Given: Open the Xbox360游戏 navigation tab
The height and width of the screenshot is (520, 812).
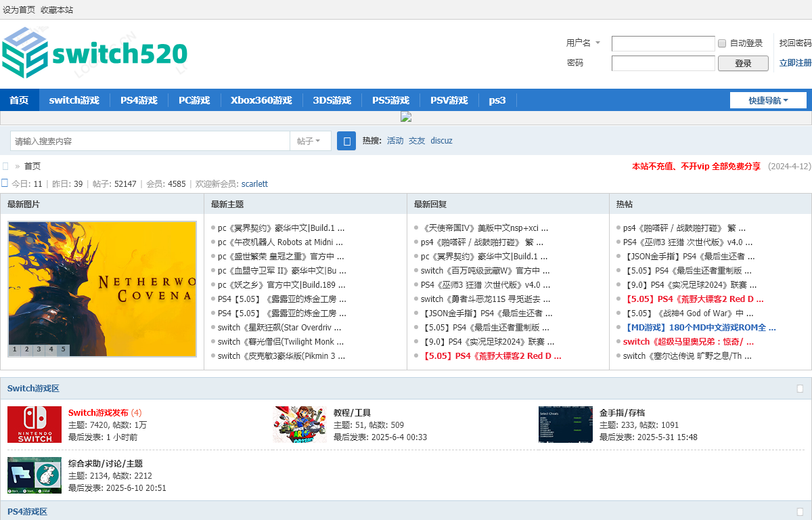Looking at the screenshot, I should (261, 100).
